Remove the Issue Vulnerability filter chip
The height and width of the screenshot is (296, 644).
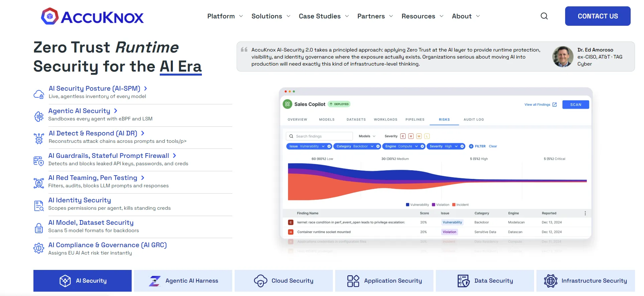(329, 146)
